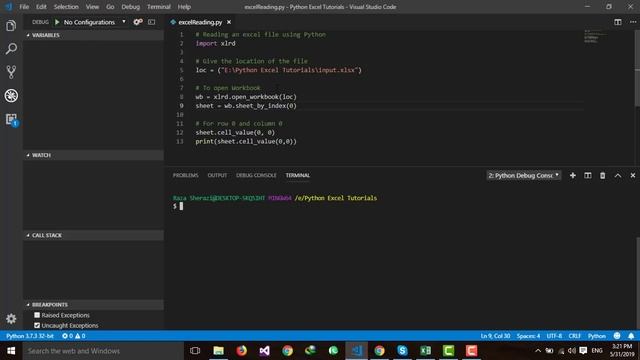Open the Debug menu
Screen dimensions: 640x360
[131, 7]
